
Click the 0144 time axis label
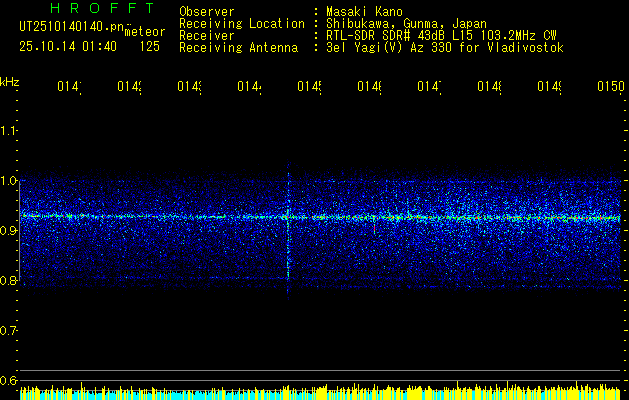[x=250, y=87]
